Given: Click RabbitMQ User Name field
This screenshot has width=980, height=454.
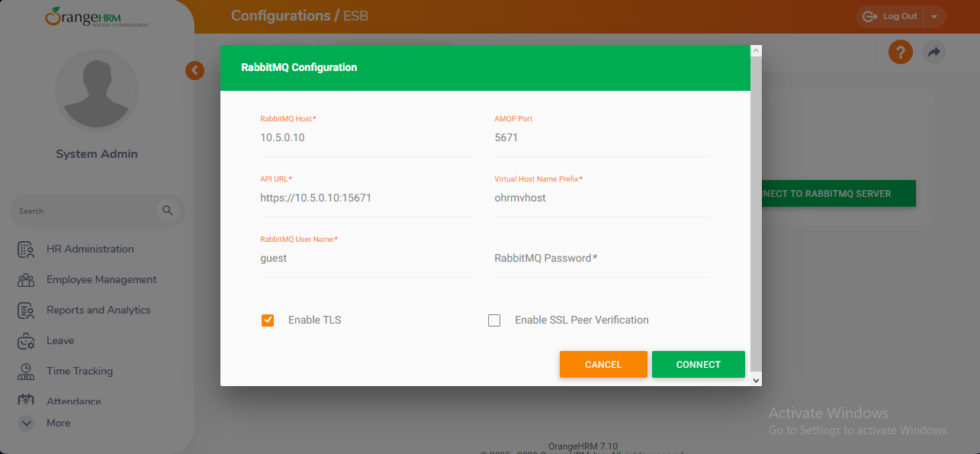Looking at the screenshot, I should [368, 258].
